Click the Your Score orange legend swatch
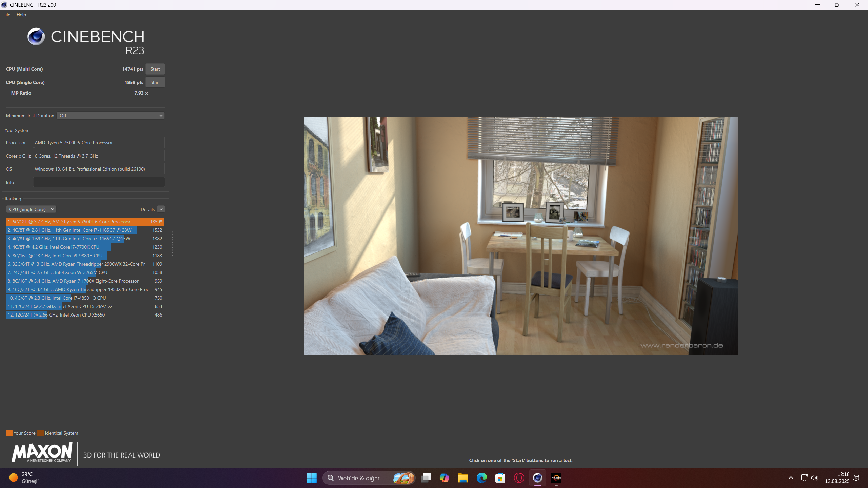Image resolution: width=868 pixels, height=488 pixels. [x=9, y=433]
